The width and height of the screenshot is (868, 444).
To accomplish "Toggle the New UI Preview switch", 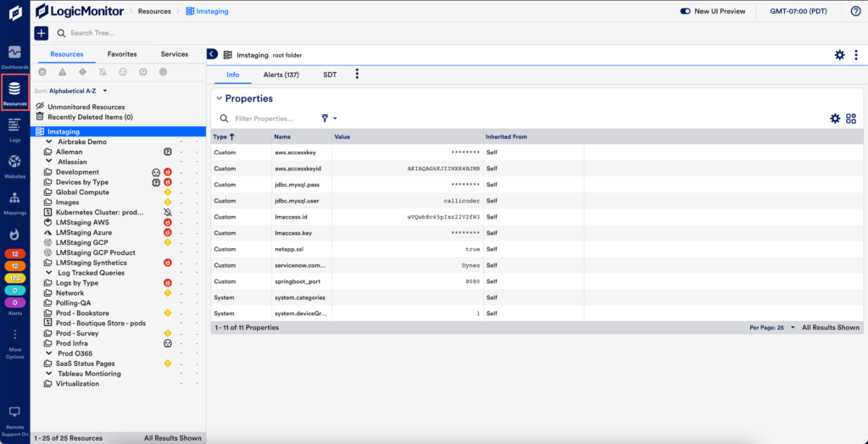I will 685,11.
